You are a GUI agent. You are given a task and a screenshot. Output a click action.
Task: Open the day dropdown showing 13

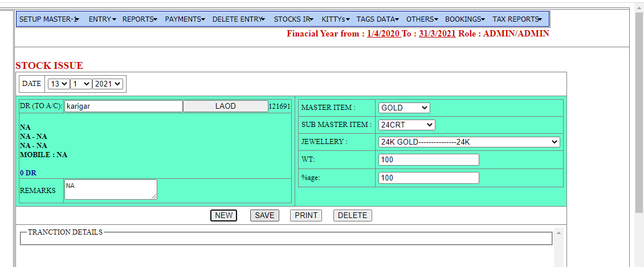pos(58,84)
